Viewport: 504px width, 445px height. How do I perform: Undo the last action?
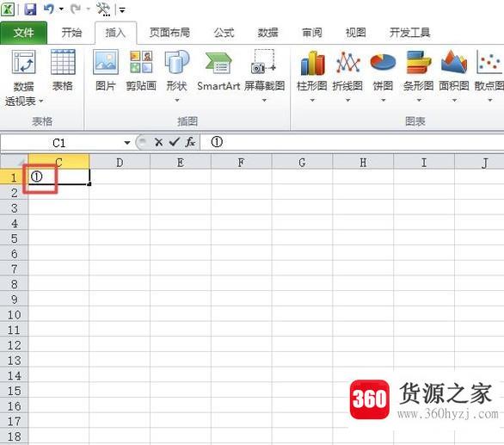click(x=48, y=9)
